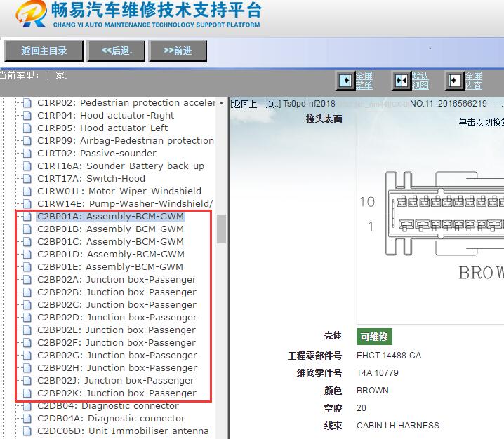This screenshot has width=504, height=439.
Task: Select C2BP01A Assembly-BCM-GWM
Action: (111, 217)
